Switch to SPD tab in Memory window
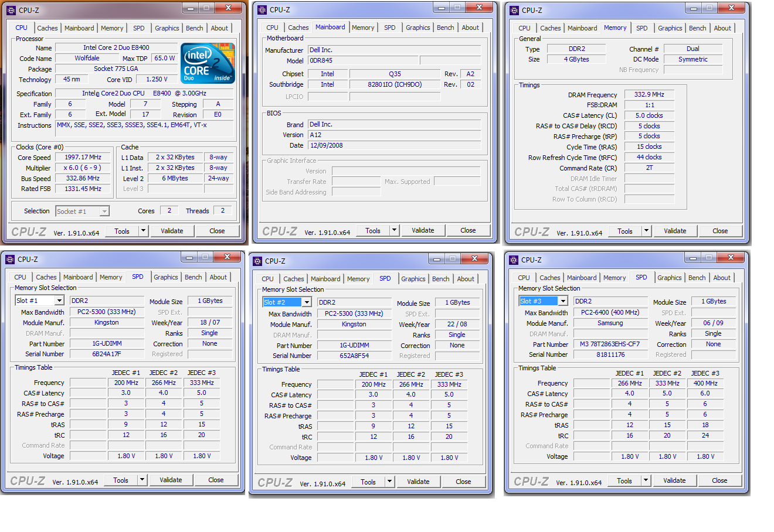 tap(642, 28)
